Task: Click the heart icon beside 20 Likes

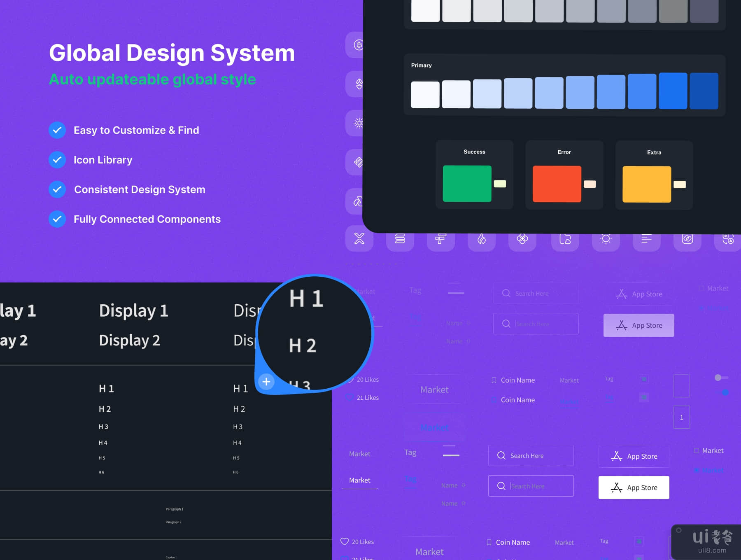Action: click(345, 541)
